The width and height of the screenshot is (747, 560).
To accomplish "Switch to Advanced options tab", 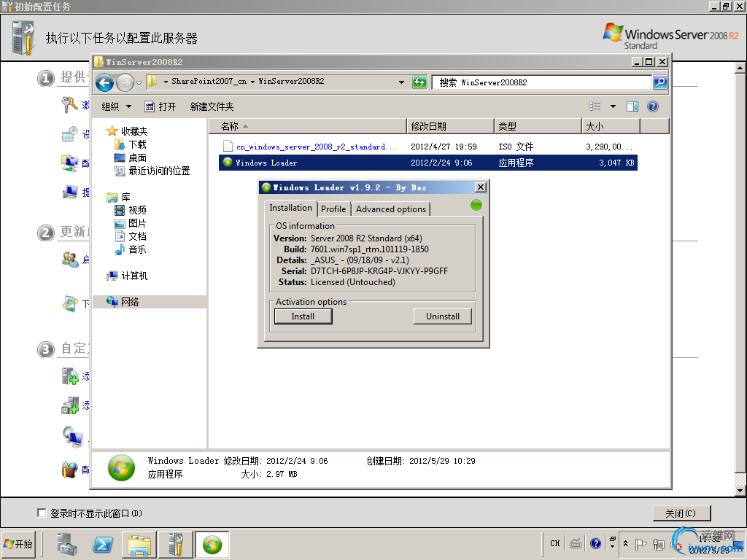I will pyautogui.click(x=391, y=209).
